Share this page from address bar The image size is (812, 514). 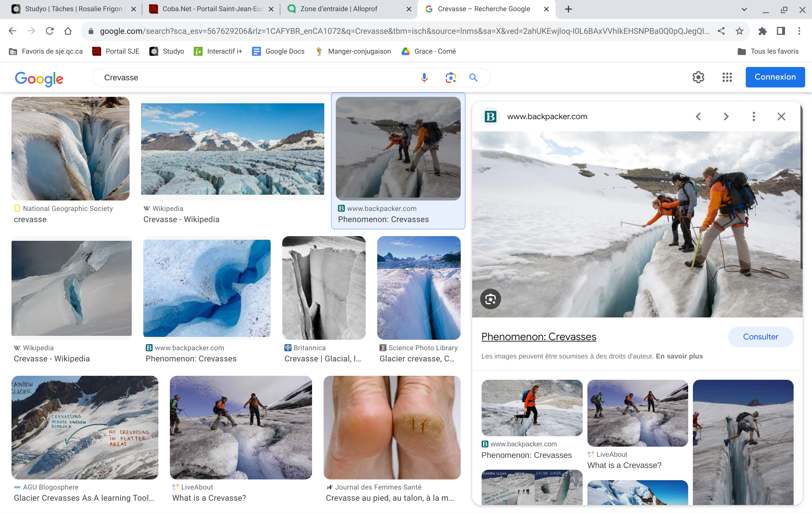click(x=721, y=31)
